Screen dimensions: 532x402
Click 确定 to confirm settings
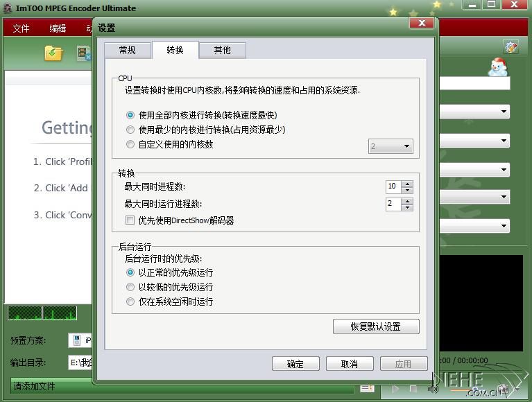[x=295, y=364]
